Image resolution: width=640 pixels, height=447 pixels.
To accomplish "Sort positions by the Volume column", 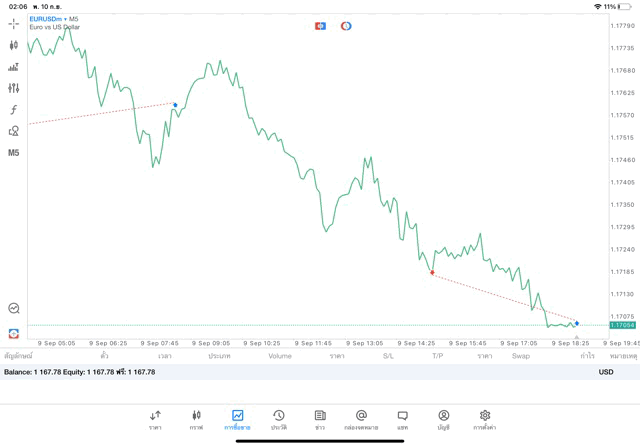I will point(280,356).
